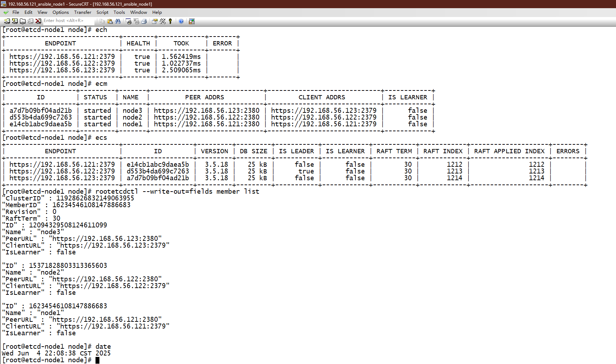Click the Disconnect red X icon
This screenshot has height=364, width=616.
(38, 21)
